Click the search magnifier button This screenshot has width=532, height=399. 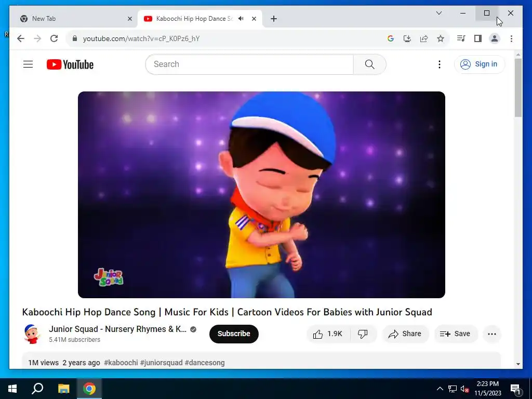[369, 64]
